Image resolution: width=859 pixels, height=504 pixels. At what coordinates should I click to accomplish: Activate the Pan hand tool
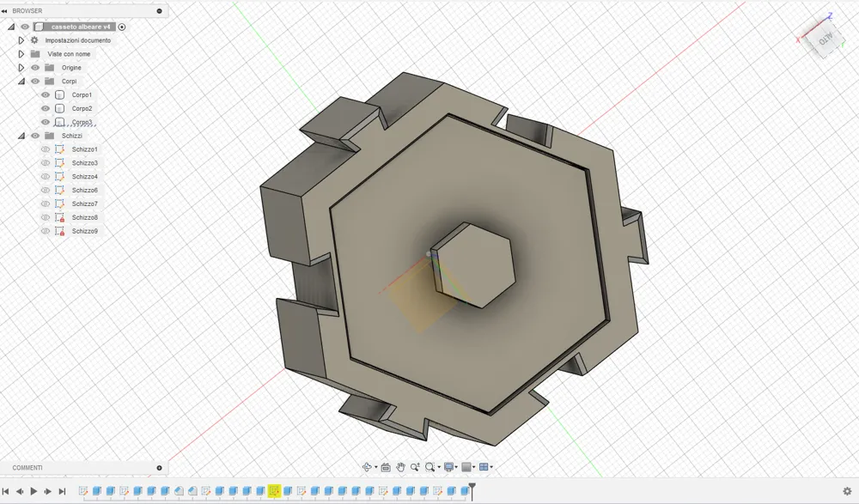(x=401, y=467)
